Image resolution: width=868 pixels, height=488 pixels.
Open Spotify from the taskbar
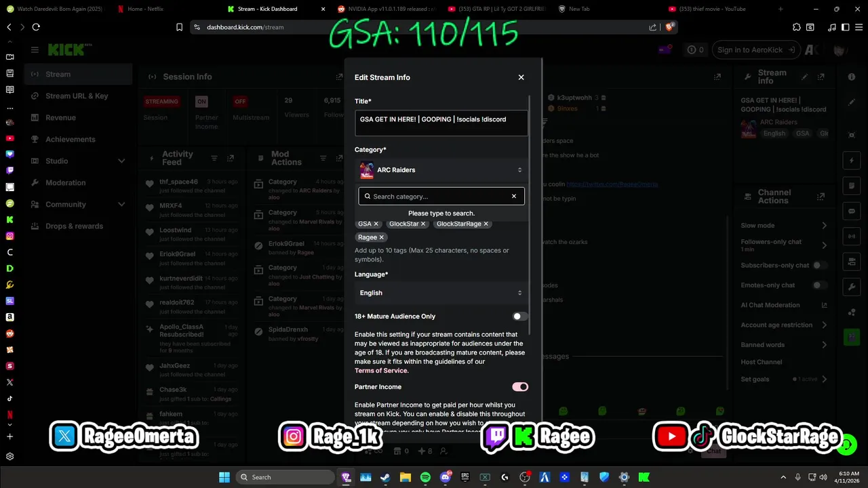point(425,477)
